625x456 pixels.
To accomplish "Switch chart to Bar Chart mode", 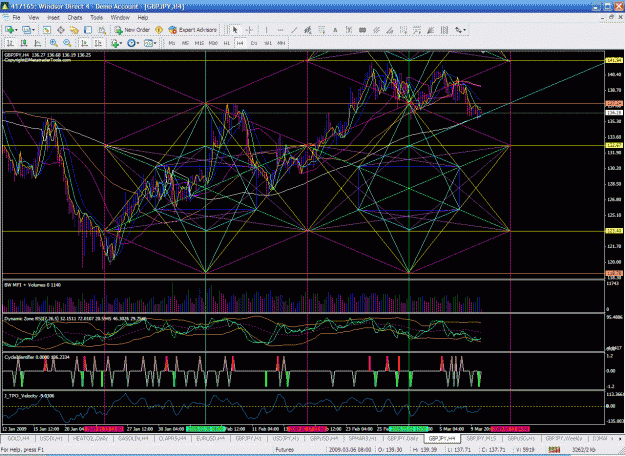I will pos(11,43).
